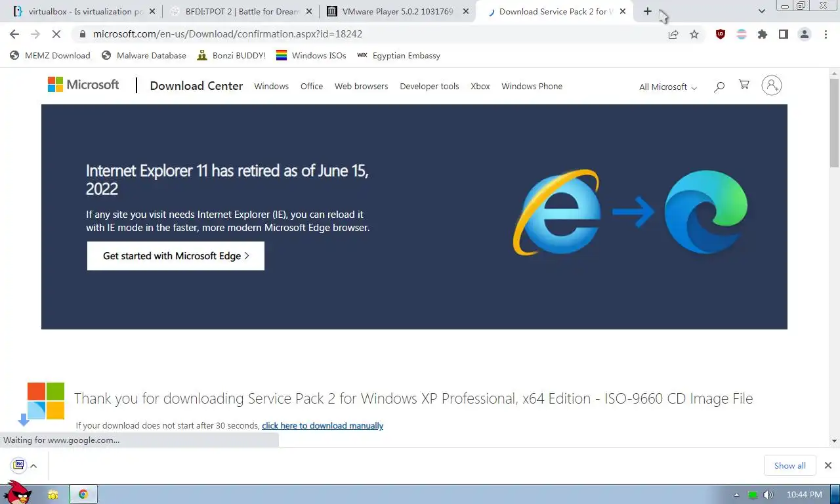Image resolution: width=840 pixels, height=504 pixels.
Task: Select Web browsers menu item
Action: (362, 86)
